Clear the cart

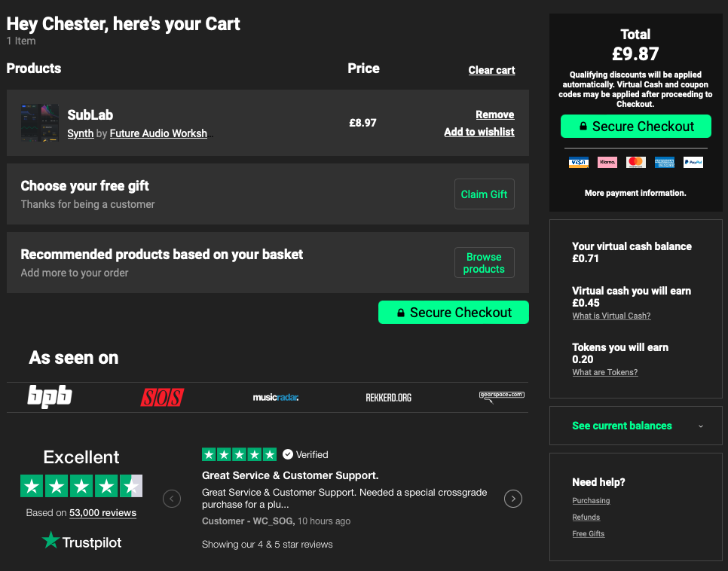click(x=491, y=70)
